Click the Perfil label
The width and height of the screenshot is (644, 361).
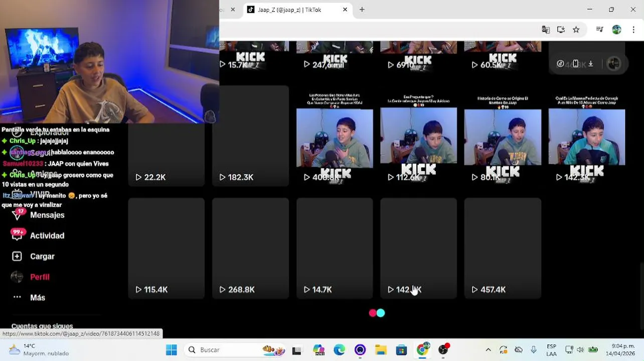40,277
